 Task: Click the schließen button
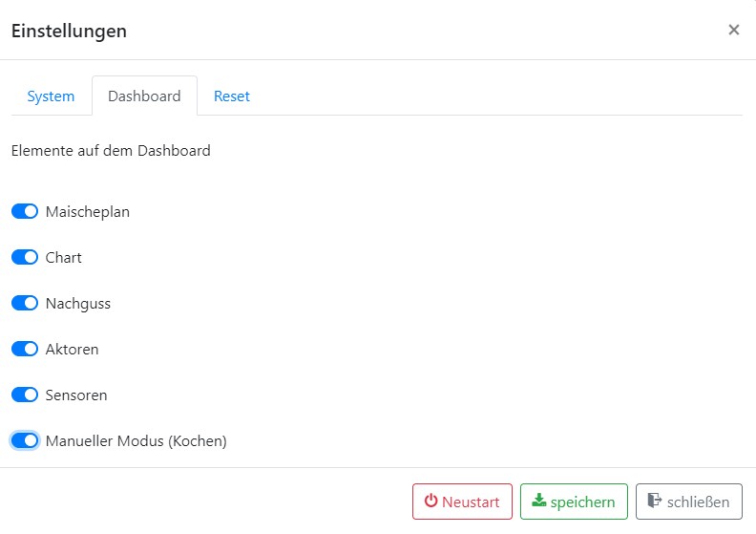tap(688, 502)
